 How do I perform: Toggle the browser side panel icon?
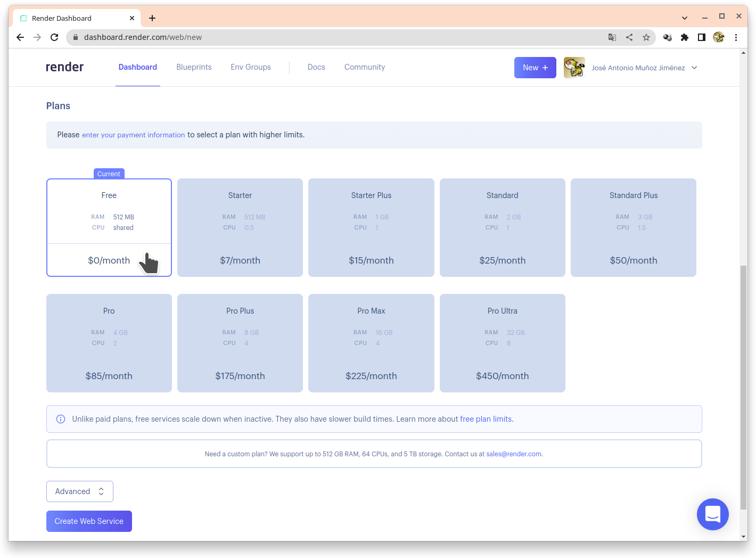coord(702,37)
